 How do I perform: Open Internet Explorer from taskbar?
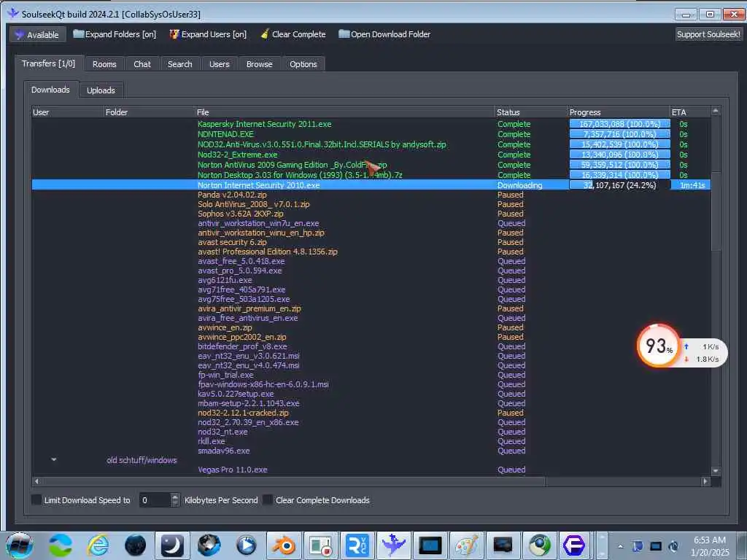click(x=98, y=545)
